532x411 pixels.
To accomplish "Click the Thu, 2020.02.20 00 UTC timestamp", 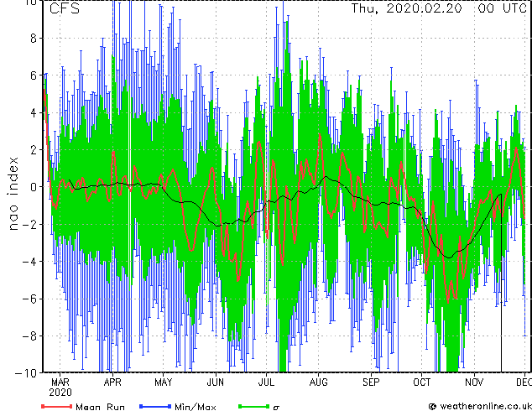I will pos(439,8).
